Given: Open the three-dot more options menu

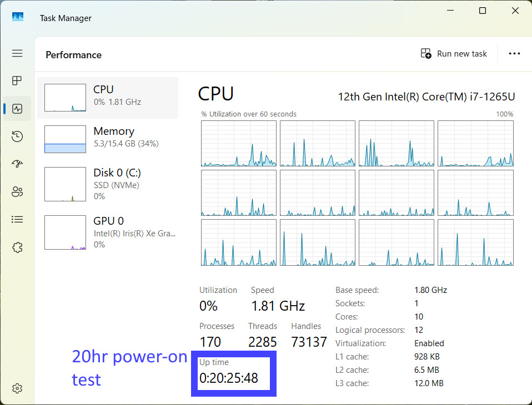Looking at the screenshot, I should click(514, 54).
